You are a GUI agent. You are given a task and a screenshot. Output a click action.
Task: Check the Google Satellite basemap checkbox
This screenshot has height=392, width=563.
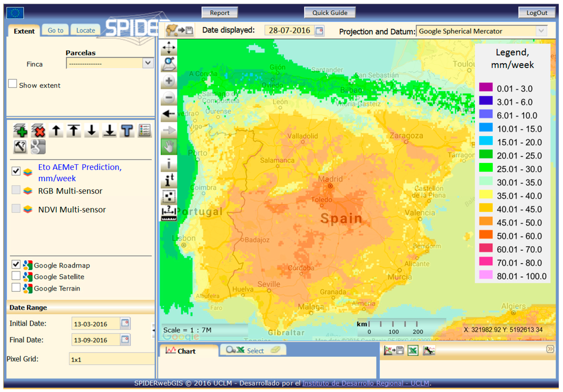(x=16, y=276)
